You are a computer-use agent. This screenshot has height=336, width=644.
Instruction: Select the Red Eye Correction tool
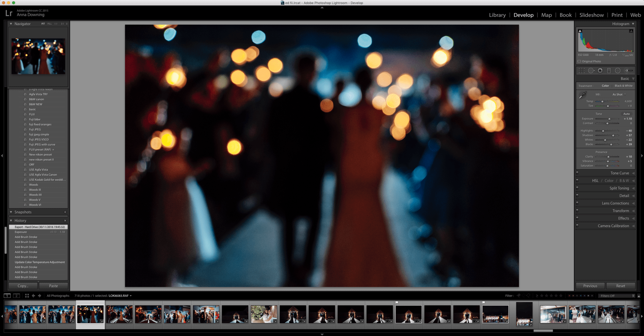pos(600,71)
